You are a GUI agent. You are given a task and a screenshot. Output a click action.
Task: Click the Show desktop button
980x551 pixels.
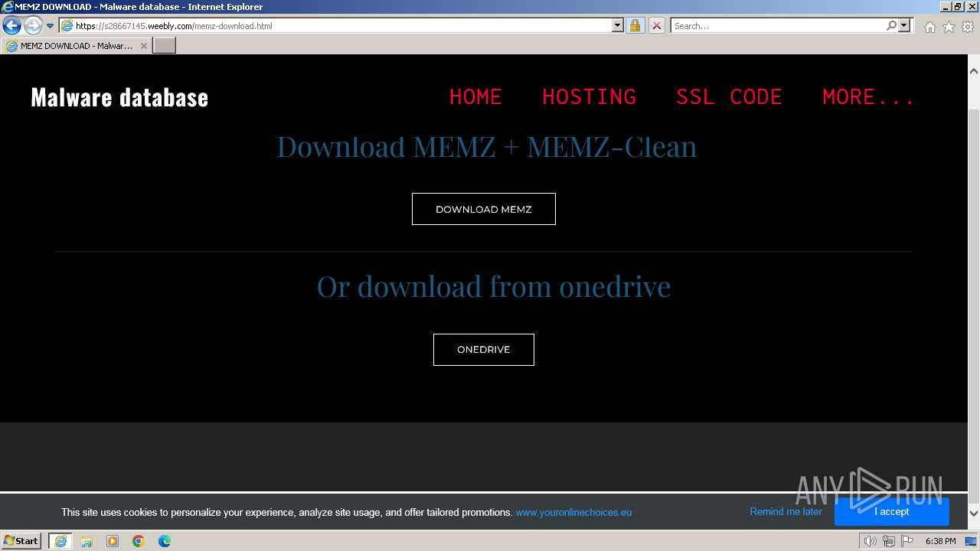click(972, 541)
